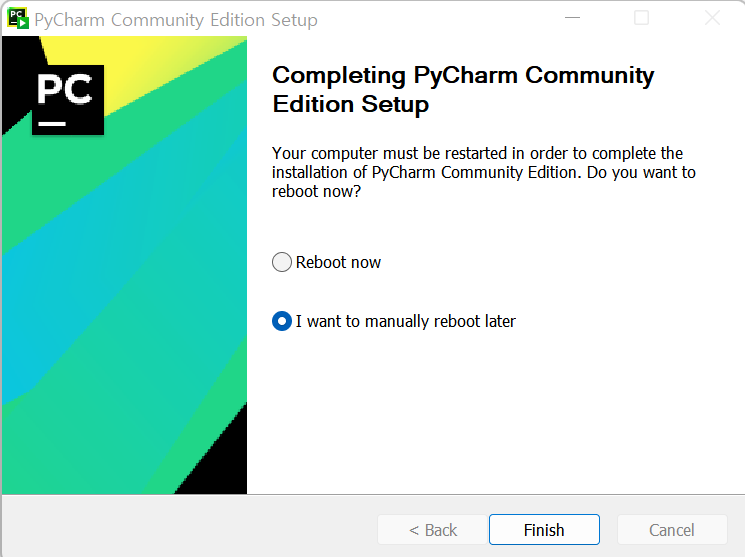The height and width of the screenshot is (557, 745).
Task: Click the PyCharm icon in title bar
Action: tap(18, 19)
